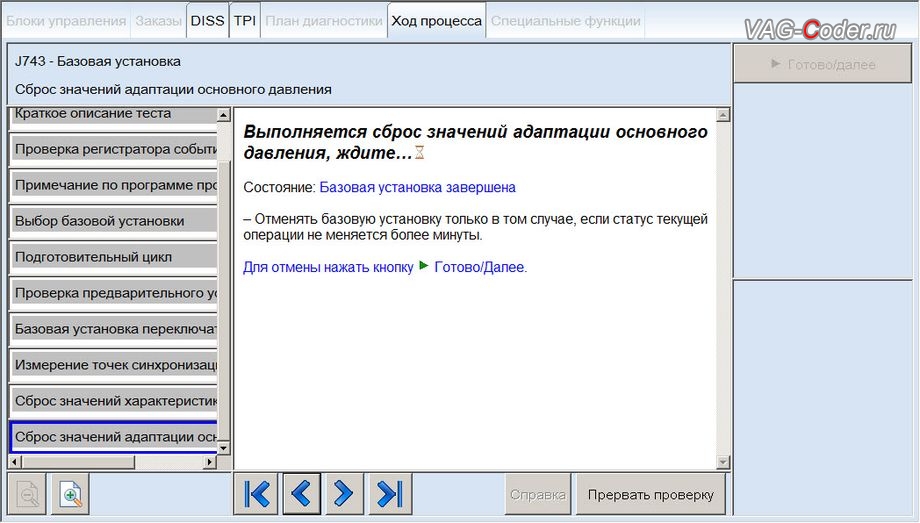Select the Выбор базовой установки step

(x=114, y=221)
